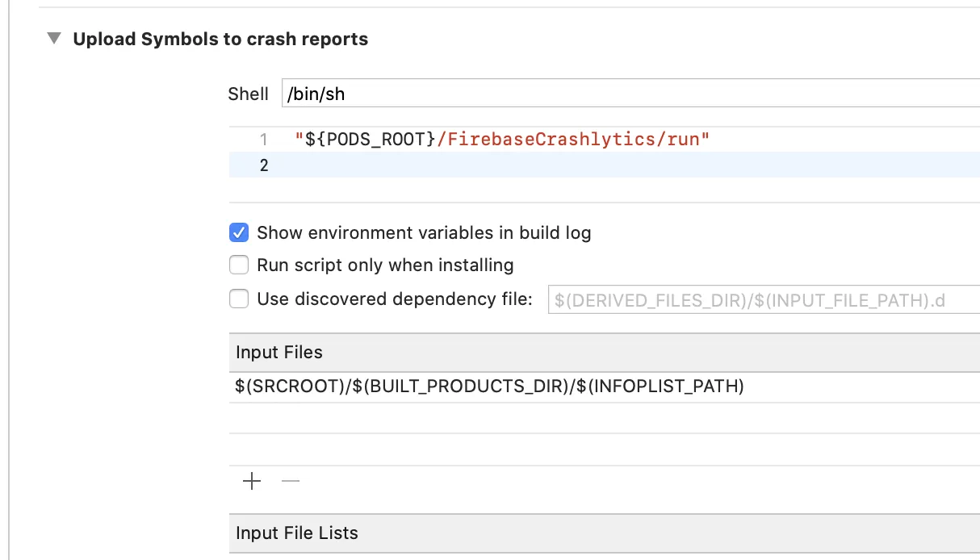The width and height of the screenshot is (980, 560).
Task: Select the "Upload Symbols to crash reports" title
Action: click(220, 40)
